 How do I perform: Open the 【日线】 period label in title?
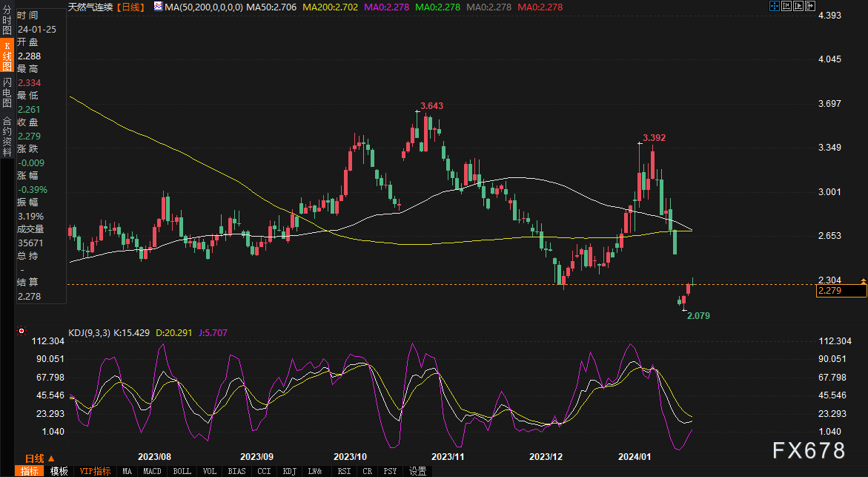pos(134,6)
